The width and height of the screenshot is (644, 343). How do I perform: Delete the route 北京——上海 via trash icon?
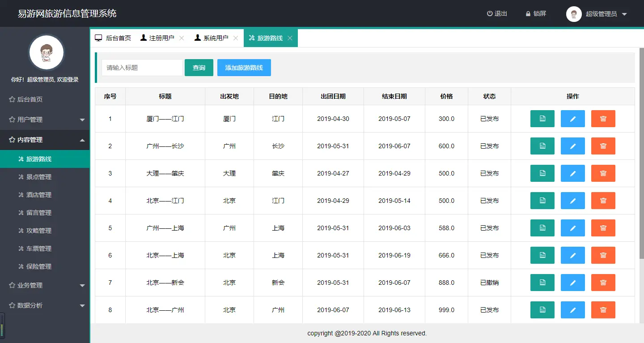point(603,255)
